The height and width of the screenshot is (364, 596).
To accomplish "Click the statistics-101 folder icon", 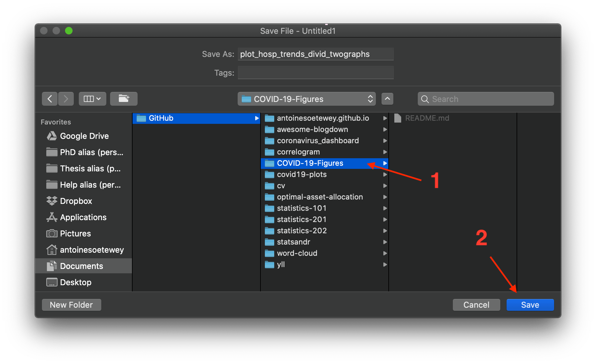I will point(270,208).
